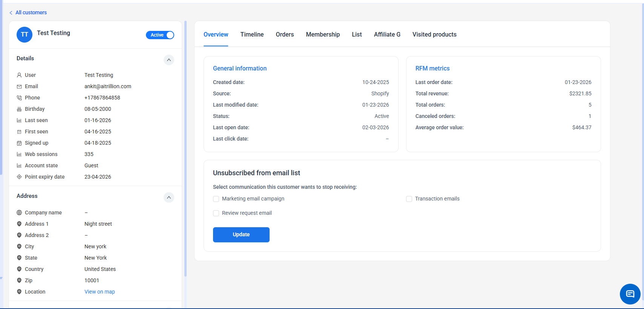Click the Location pin icon

coord(19,292)
